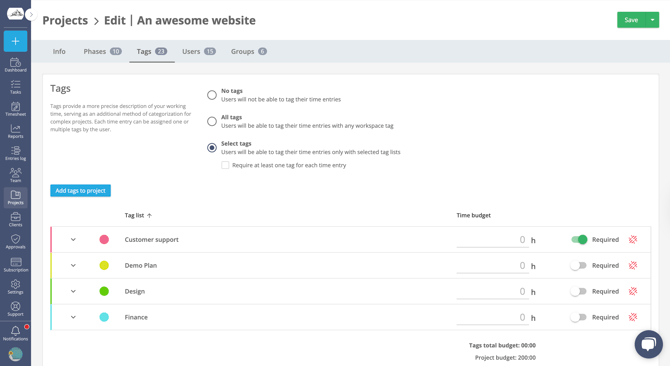Screen dimensions: 670x366
Task: Open the Save button dropdown arrow
Action: pos(652,20)
